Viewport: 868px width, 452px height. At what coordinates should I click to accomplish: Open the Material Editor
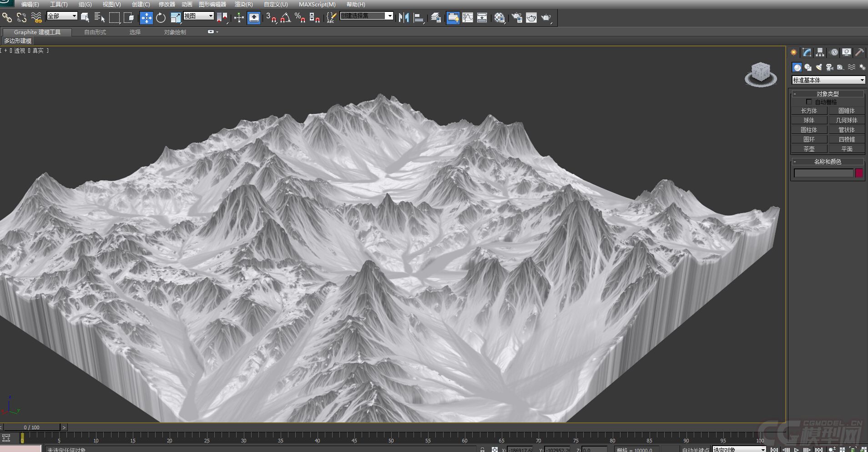coord(500,17)
